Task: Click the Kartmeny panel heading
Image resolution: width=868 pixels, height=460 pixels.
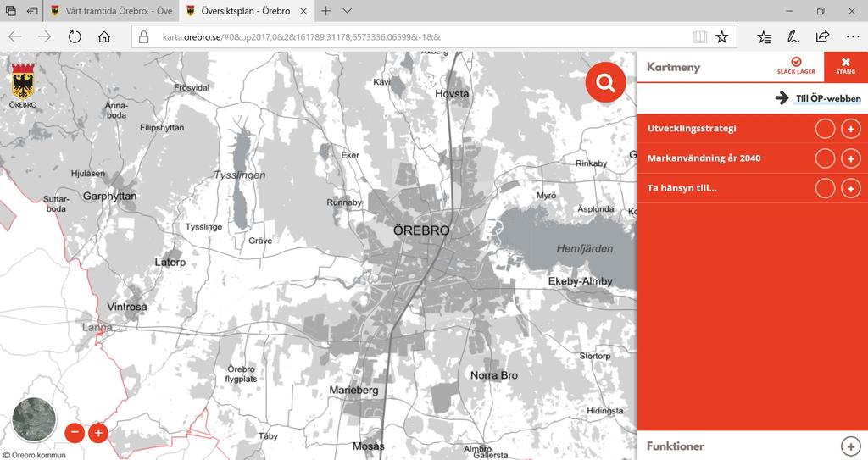Action: point(673,68)
